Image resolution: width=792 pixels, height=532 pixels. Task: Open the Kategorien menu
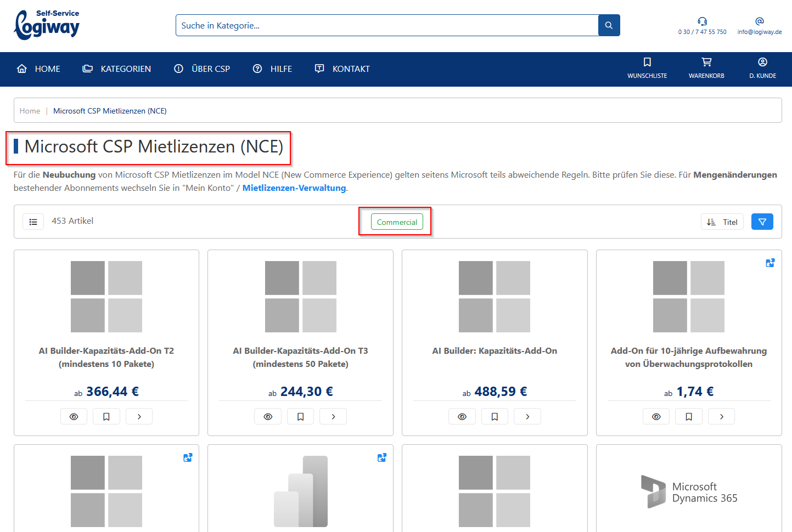[x=117, y=69]
